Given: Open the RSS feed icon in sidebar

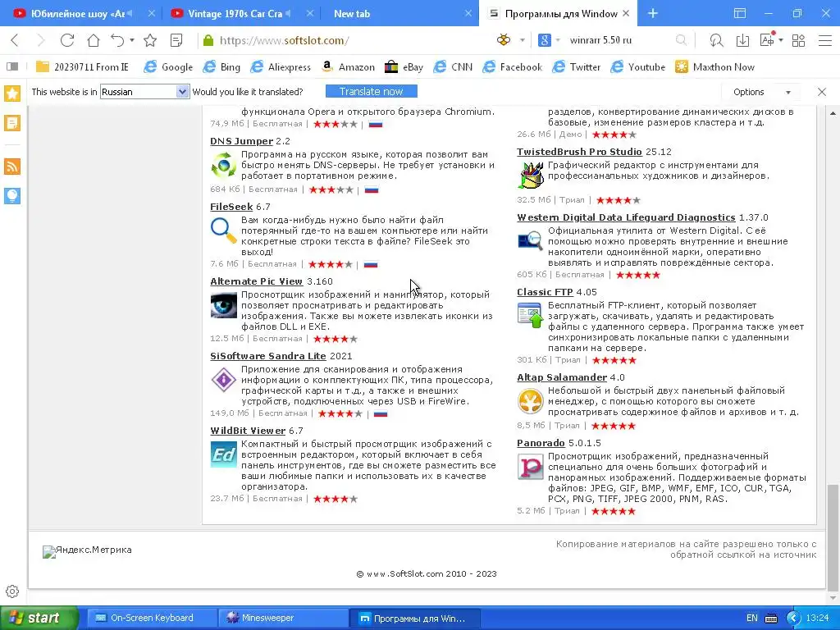Looking at the screenshot, I should (12, 167).
